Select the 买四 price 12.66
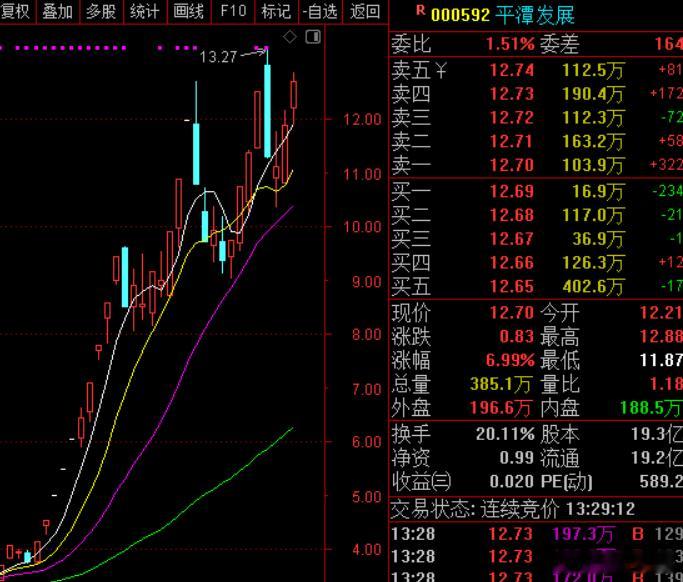The image size is (683, 582). coord(512,263)
